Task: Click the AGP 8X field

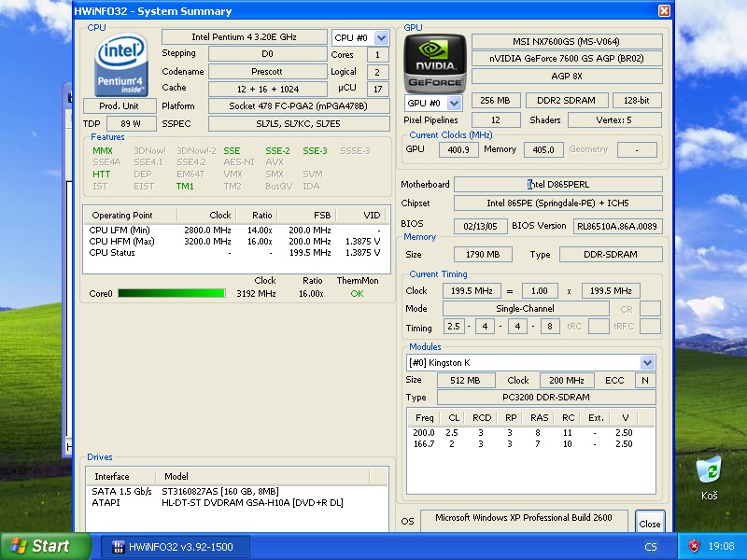Action: 567,77
